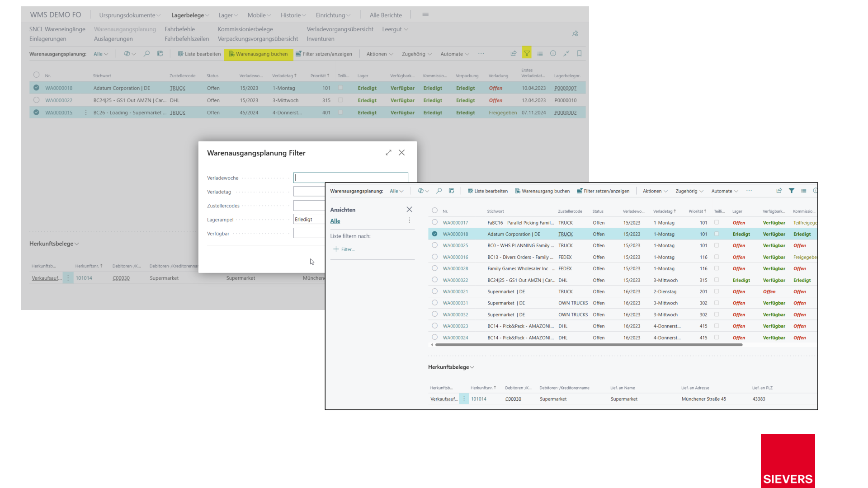Collapse Herkunftsbelege section in front window

pyautogui.click(x=451, y=367)
